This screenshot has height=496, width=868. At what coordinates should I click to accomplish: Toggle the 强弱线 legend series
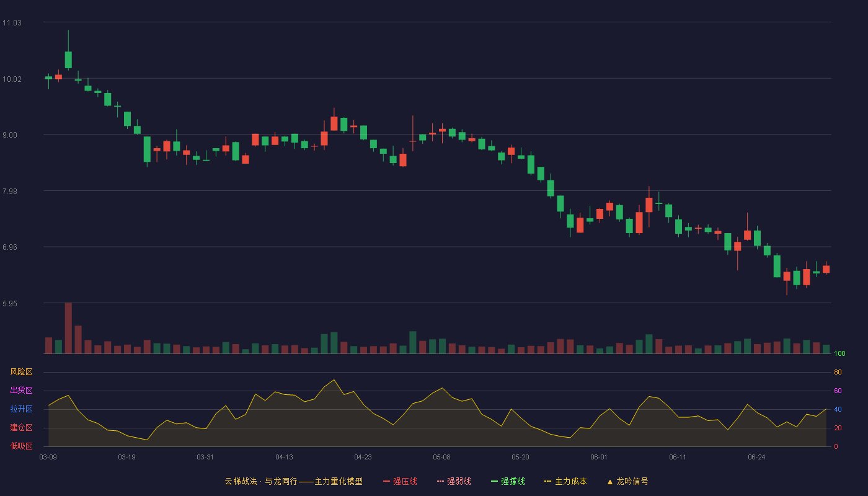coord(454,481)
